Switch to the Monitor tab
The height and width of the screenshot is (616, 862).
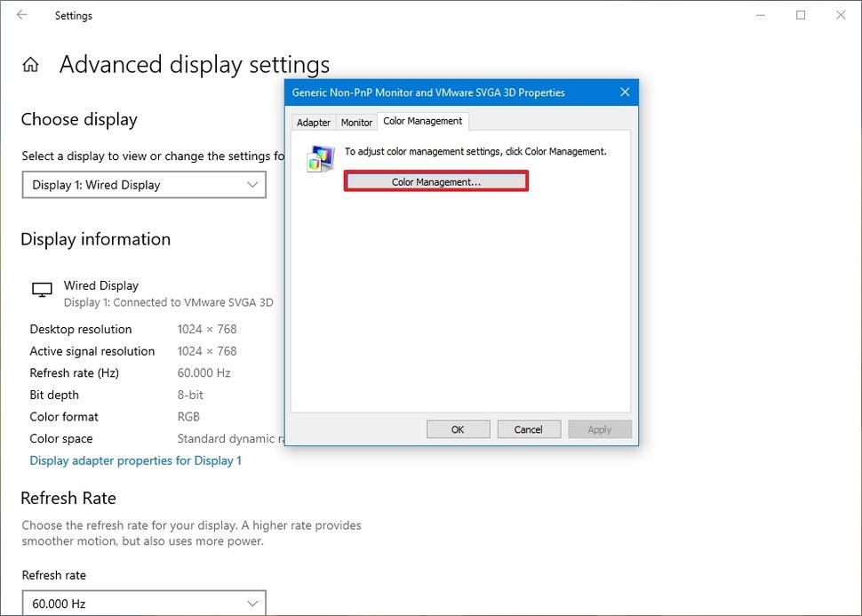point(356,122)
